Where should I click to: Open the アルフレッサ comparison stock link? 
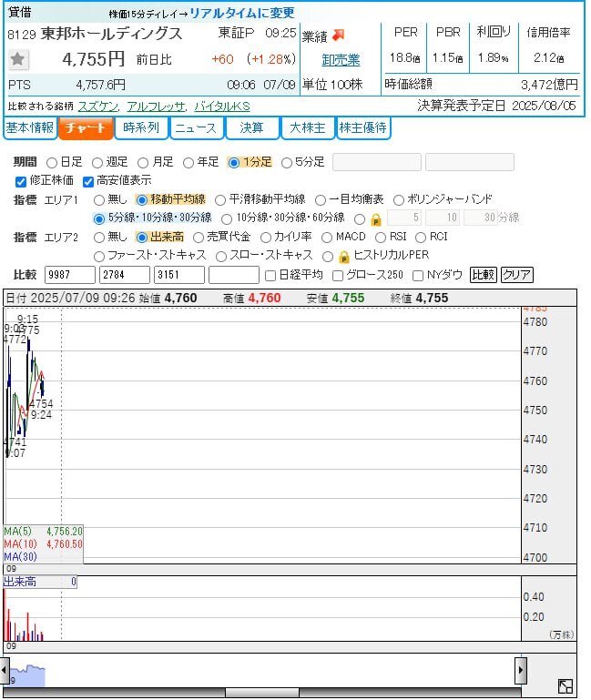(156, 107)
